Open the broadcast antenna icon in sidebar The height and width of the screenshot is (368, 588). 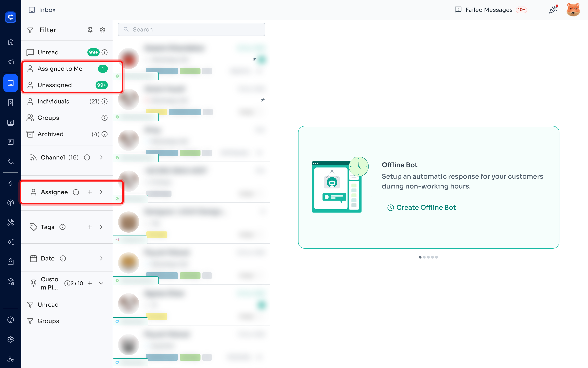(10, 203)
